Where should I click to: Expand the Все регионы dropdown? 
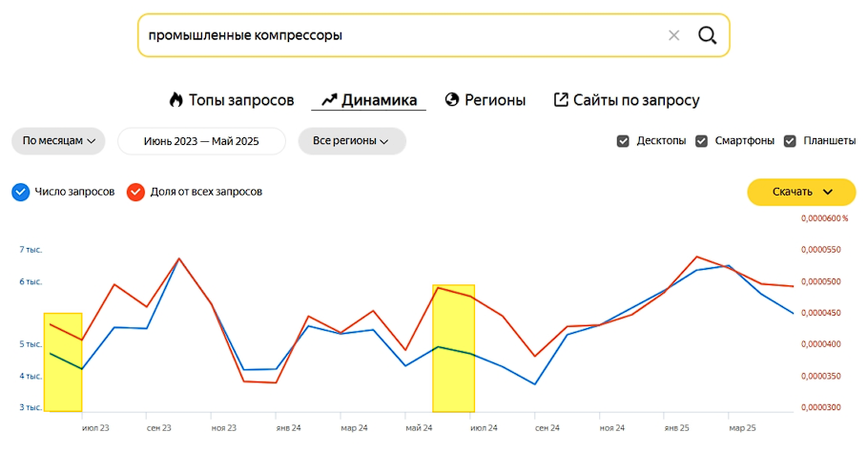(352, 141)
